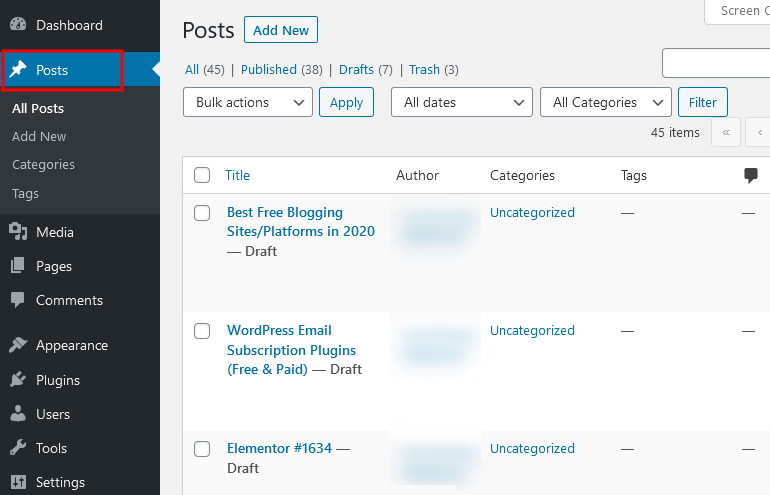Sort posts by Title column header
770x495 pixels.
pyautogui.click(x=237, y=175)
